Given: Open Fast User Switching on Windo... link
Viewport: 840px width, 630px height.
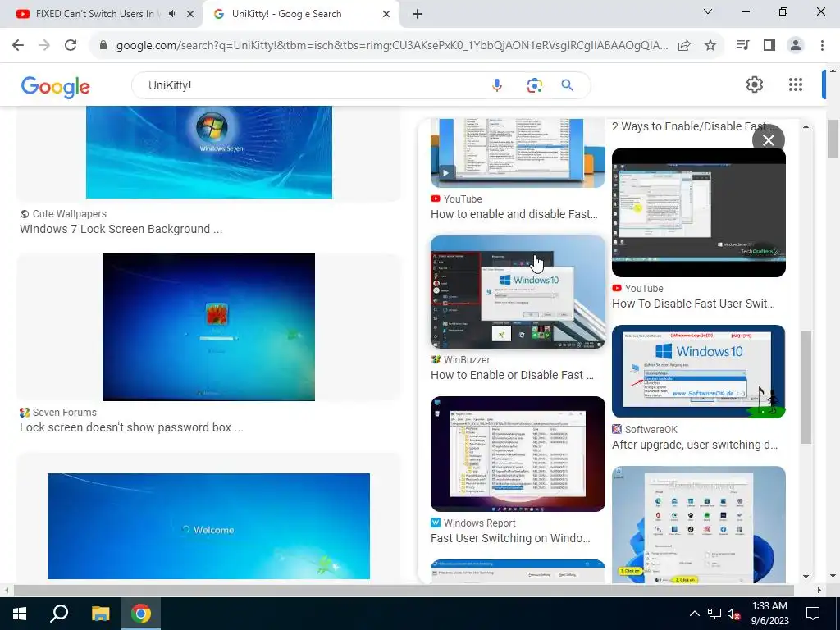Looking at the screenshot, I should (x=510, y=538).
